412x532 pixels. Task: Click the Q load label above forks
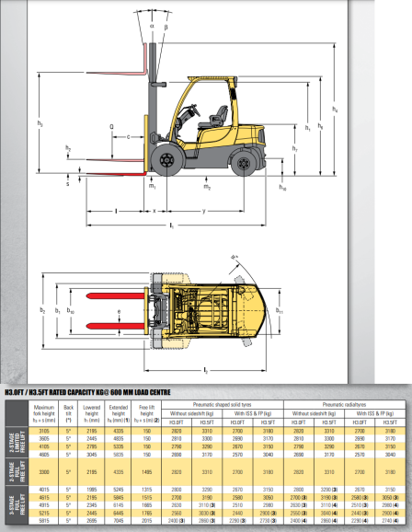coord(111,126)
